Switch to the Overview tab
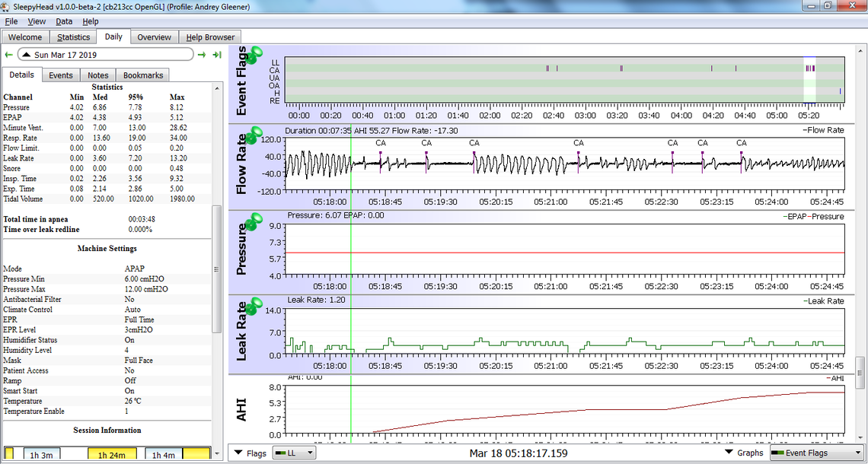This screenshot has width=868, height=464. [154, 37]
